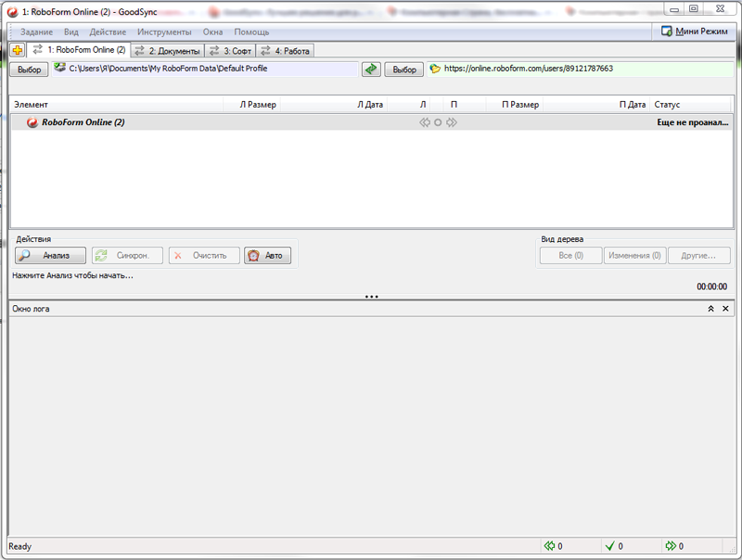Switch to 1: RoboForm Online (2) tab
The image size is (742, 560).
click(x=79, y=50)
